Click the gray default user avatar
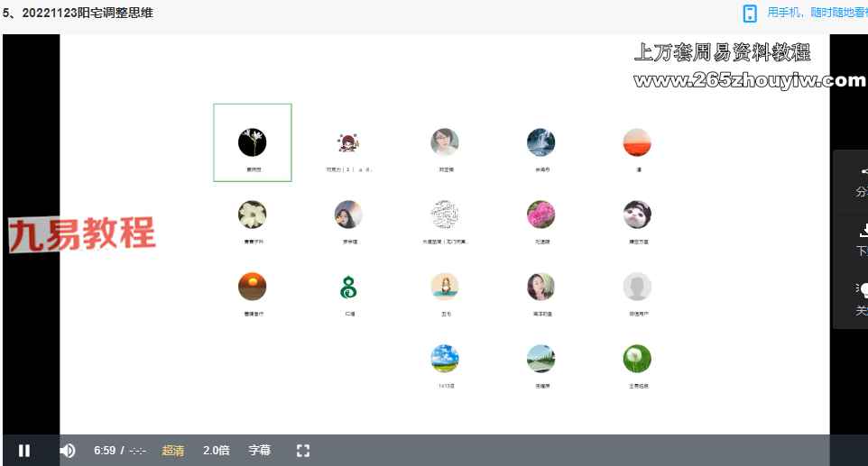The height and width of the screenshot is (466, 868). (x=637, y=287)
